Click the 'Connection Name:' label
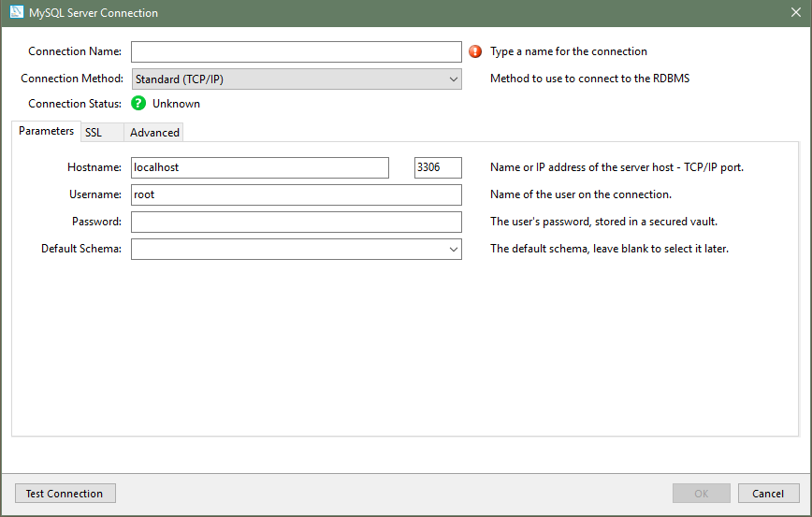The image size is (812, 517). pyautogui.click(x=75, y=51)
